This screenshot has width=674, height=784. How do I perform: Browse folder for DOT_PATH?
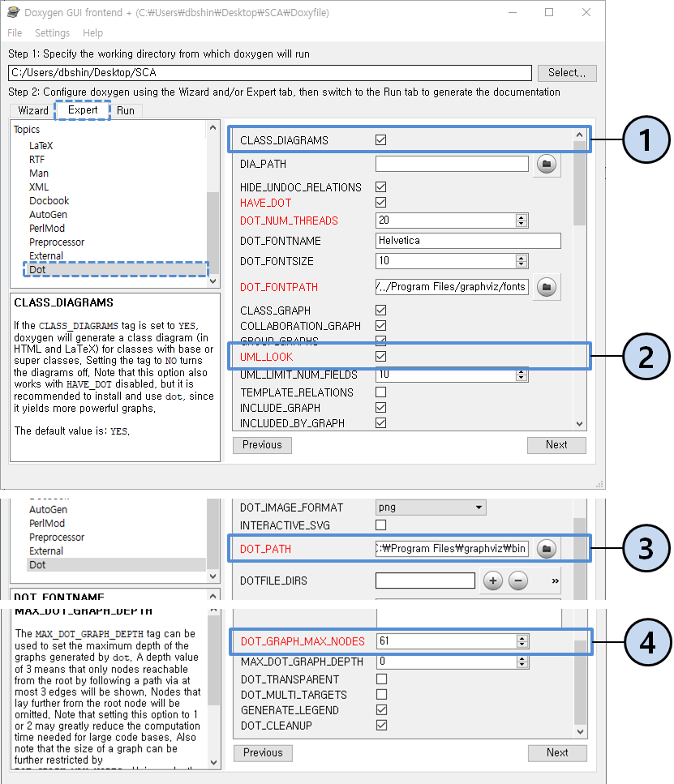coord(547,549)
